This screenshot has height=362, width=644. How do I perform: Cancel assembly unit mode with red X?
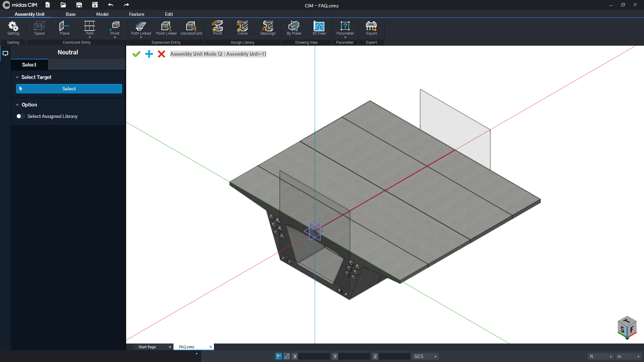point(162,54)
